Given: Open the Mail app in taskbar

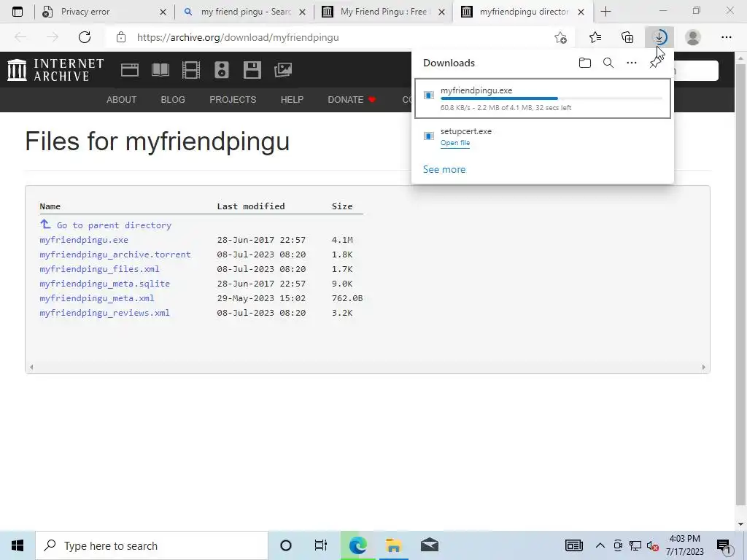Looking at the screenshot, I should pos(429,545).
